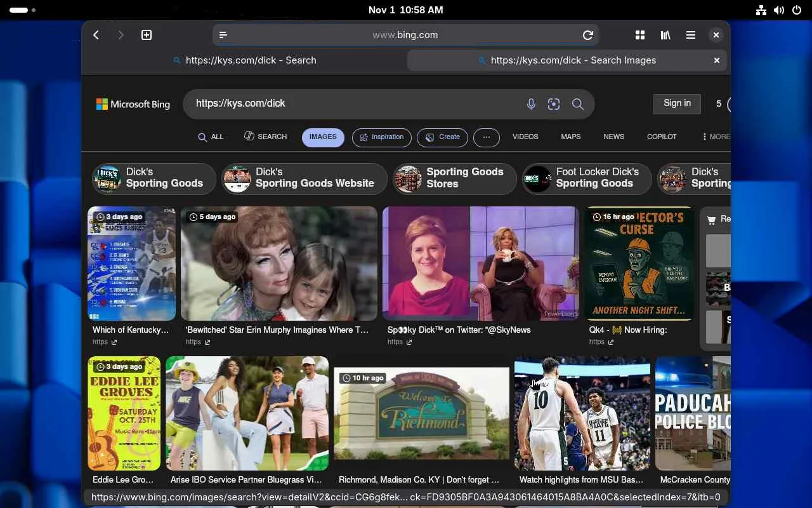Click the Bing search text box

[x=355, y=104]
